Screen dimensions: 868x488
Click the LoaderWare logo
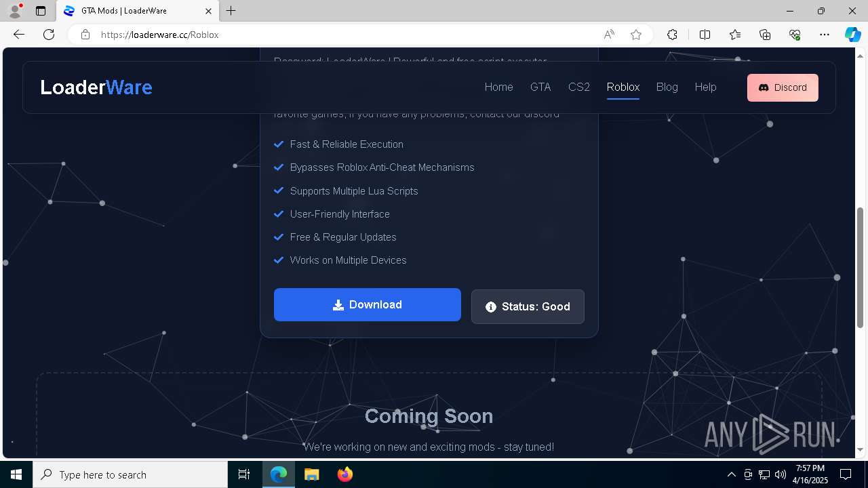point(96,87)
